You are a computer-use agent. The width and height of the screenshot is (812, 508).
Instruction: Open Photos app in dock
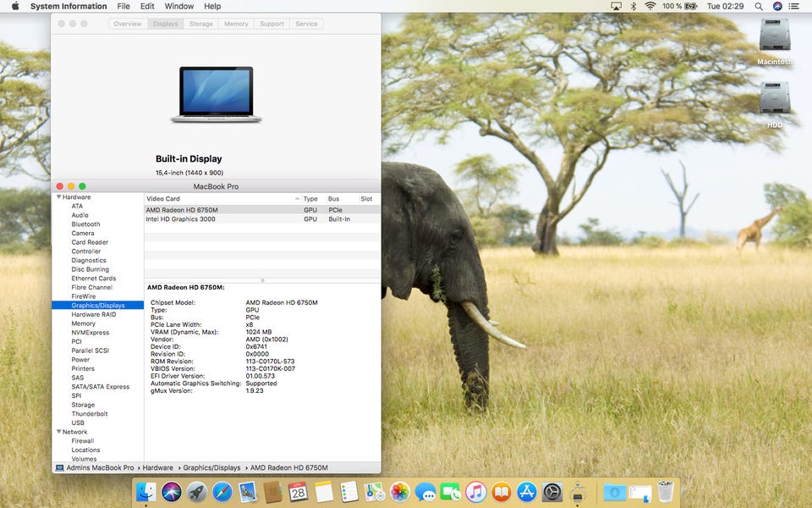(x=400, y=492)
